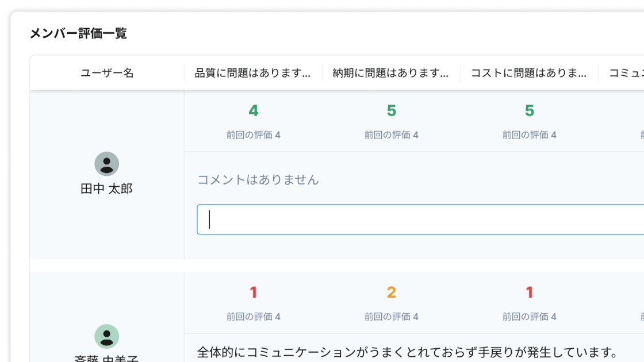Screen dimensions: 644x362
Task: Click 前回の評価 4 under 田中's quality score
Action: point(254,135)
